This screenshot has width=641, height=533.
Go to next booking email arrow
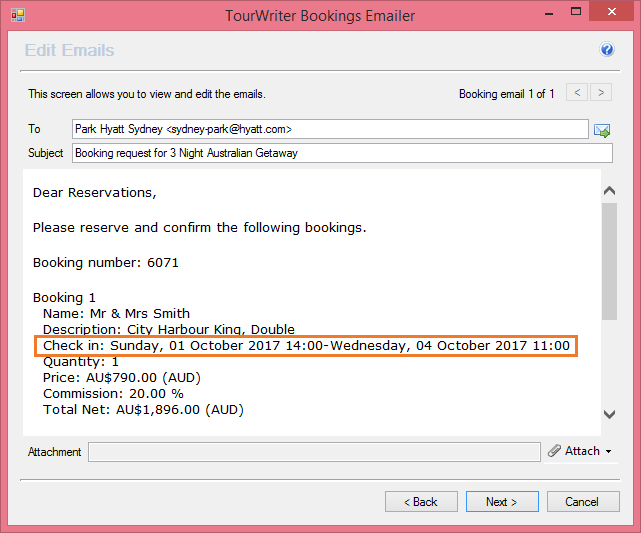coord(601,92)
